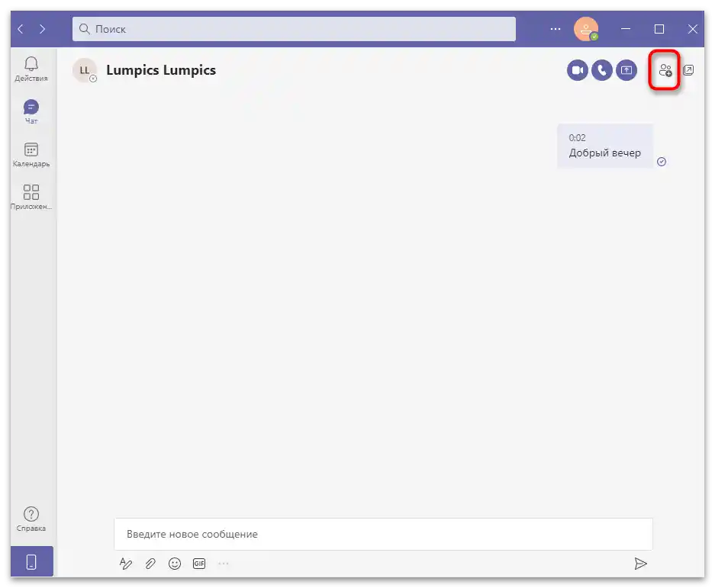This screenshot has width=715, height=588.
Task: Open more messaging options below message box
Action: click(224, 564)
